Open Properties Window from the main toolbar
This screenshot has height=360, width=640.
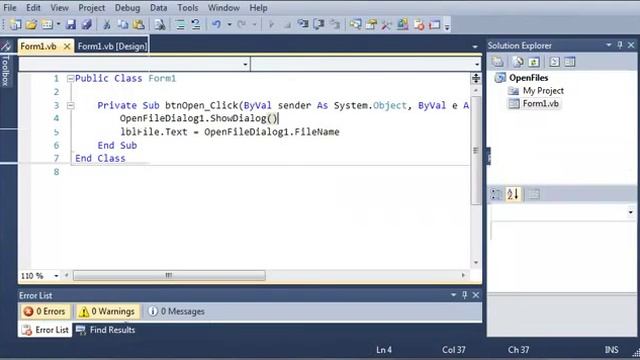(371, 24)
